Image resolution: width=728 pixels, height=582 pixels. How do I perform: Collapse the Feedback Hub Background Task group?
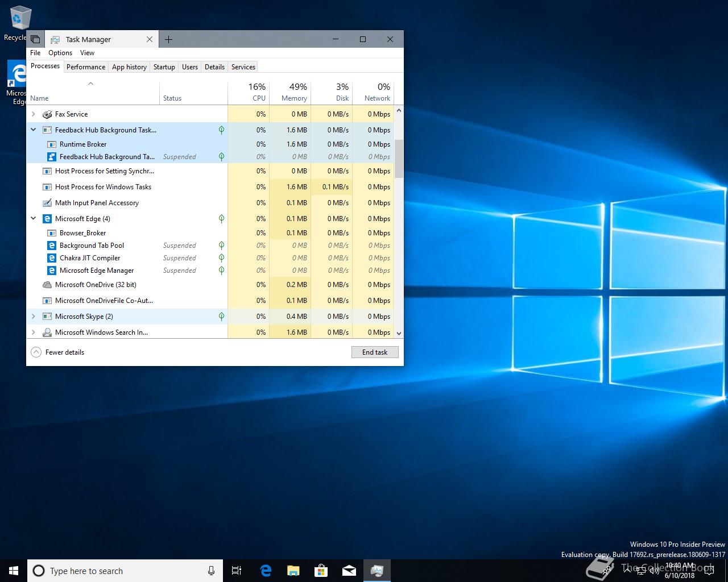tap(34, 130)
